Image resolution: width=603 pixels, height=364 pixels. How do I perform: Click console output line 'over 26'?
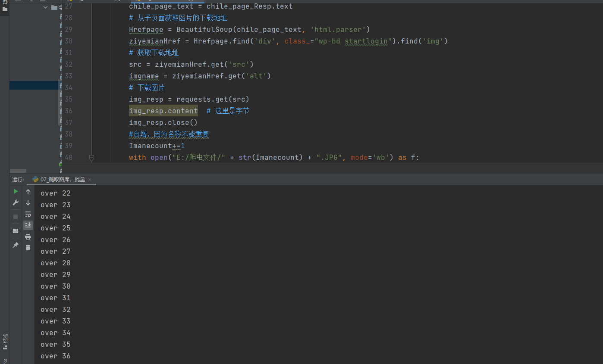56,240
